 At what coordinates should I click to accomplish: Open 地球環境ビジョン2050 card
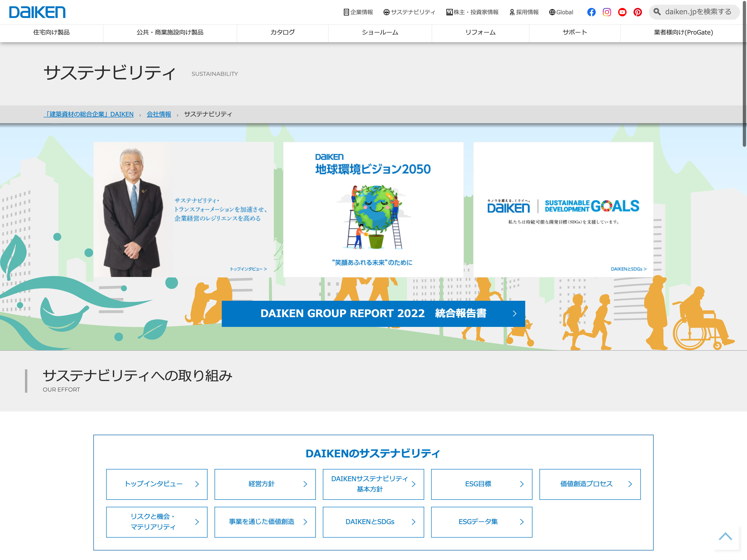point(373,209)
